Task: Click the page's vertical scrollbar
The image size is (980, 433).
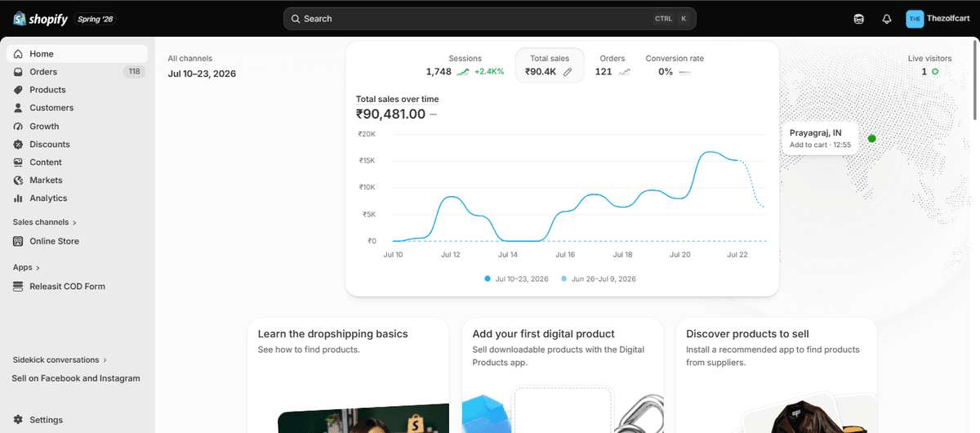Action: pos(974,82)
